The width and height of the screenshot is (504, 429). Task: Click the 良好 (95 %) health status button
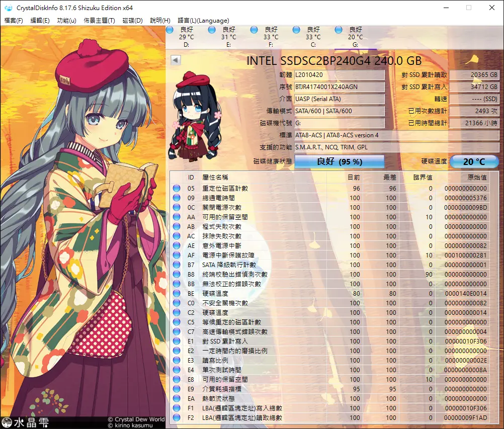coord(339,161)
